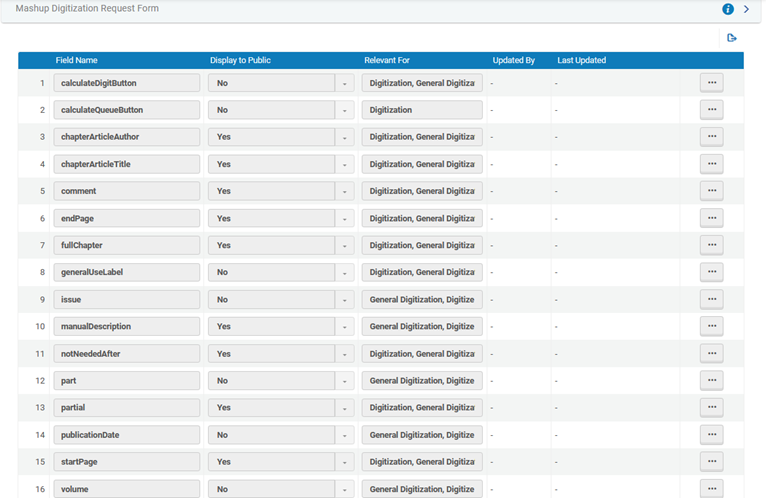This screenshot has width=767, height=499.
Task: Open row actions menu for manualDescription
Action: (712, 326)
